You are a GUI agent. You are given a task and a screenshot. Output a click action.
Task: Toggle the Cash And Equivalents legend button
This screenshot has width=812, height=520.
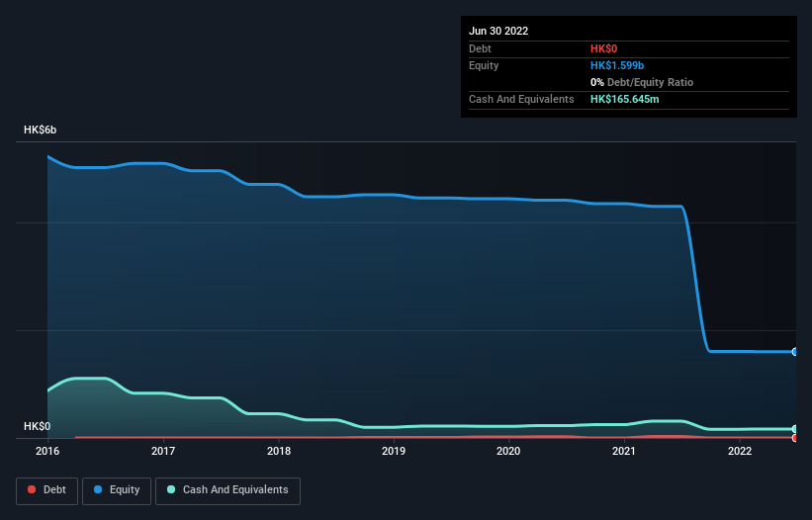[x=227, y=490]
